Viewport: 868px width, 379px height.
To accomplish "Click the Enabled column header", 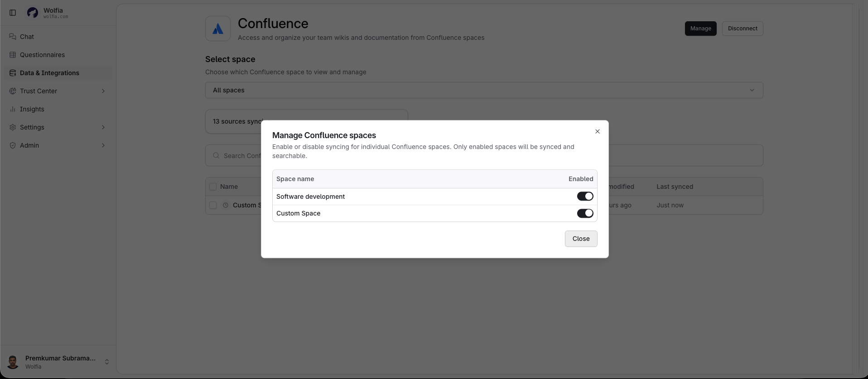I will [581, 179].
